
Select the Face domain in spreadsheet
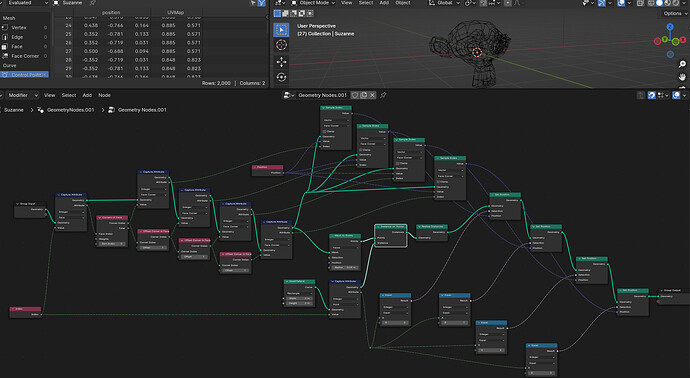click(24, 47)
